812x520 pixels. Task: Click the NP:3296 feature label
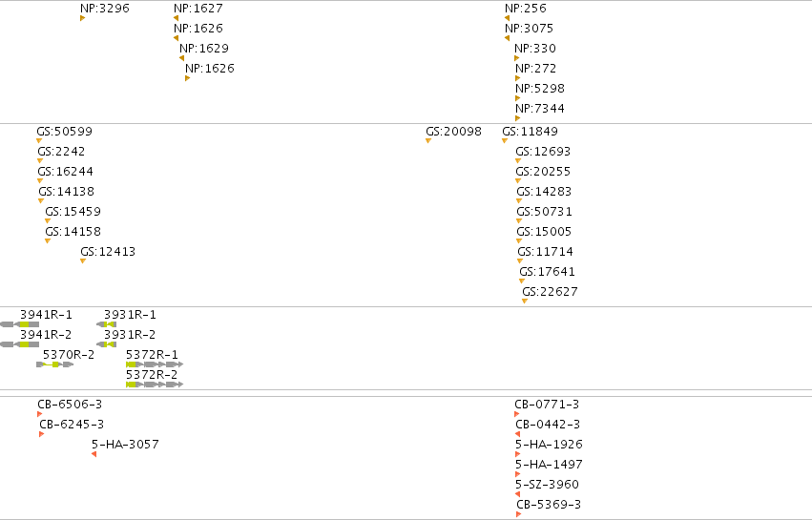tap(105, 9)
